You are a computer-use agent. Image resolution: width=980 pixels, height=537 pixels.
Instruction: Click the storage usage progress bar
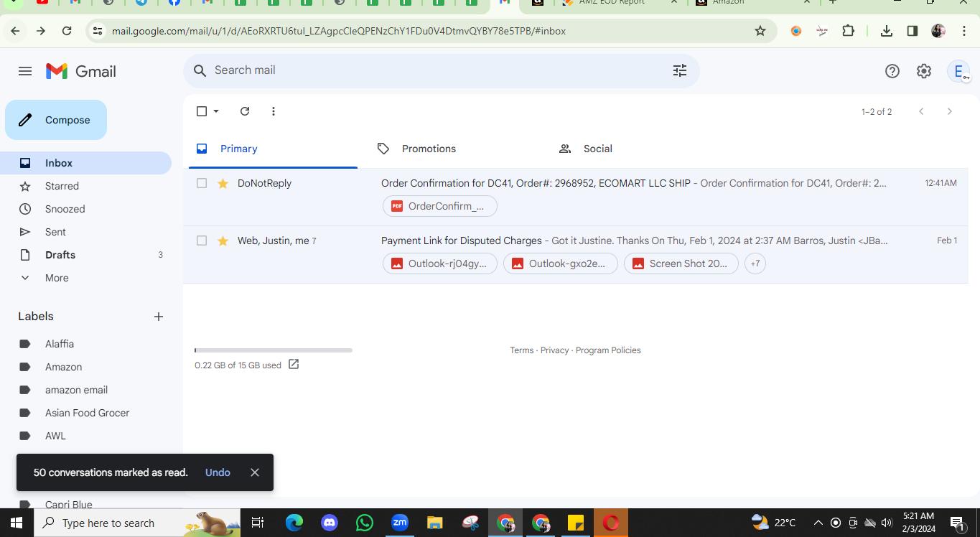274,350
